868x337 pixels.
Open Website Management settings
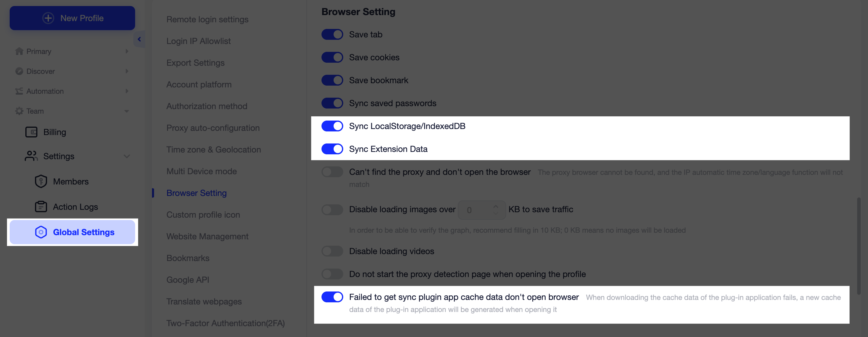pos(207,236)
